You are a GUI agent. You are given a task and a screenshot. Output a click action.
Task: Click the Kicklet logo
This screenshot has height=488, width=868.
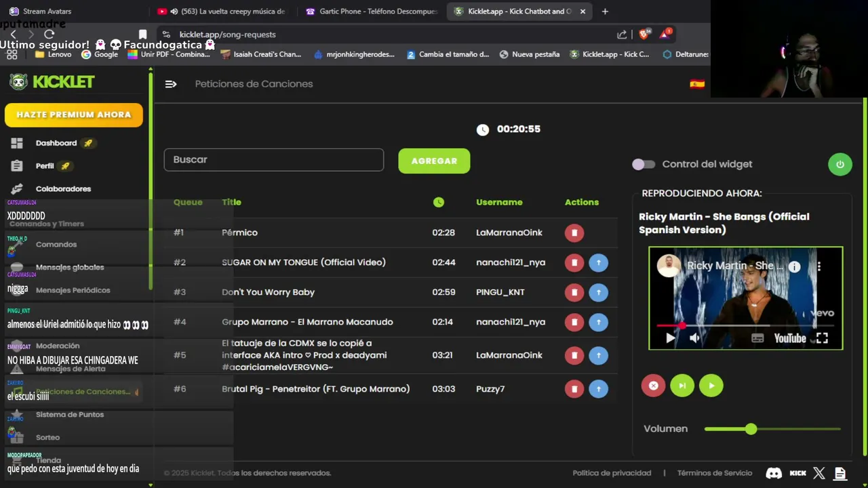point(52,81)
